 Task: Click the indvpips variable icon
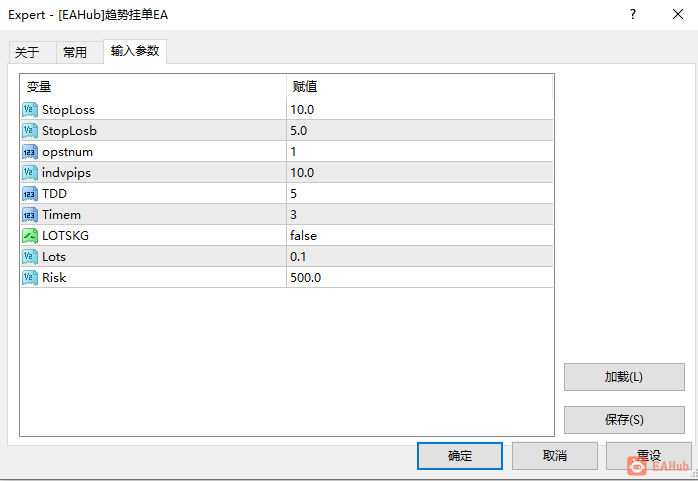pos(30,173)
